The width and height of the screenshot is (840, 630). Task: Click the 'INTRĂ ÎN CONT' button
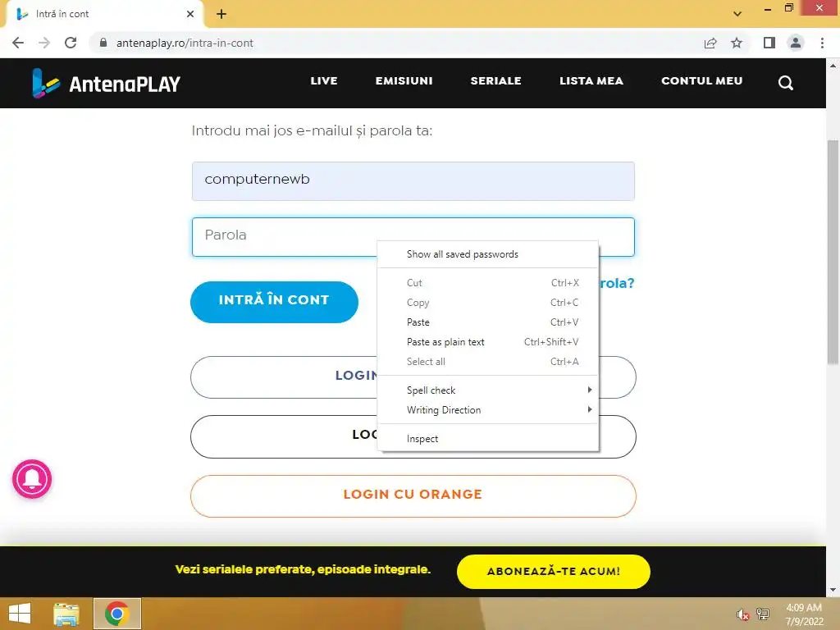coord(274,302)
